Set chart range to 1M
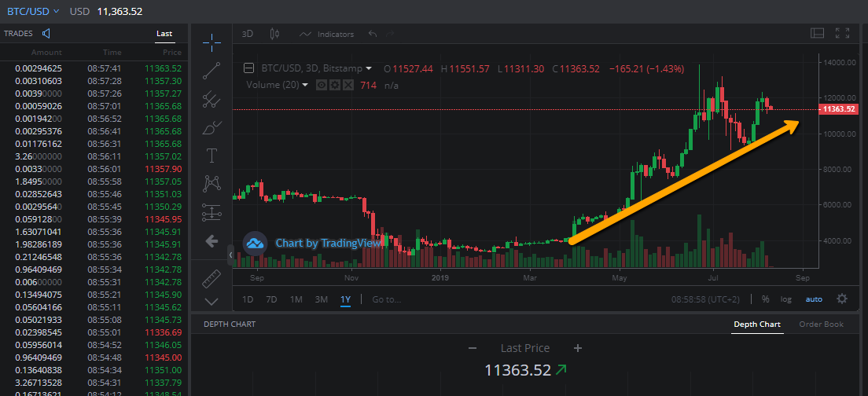The width and height of the screenshot is (868, 396). tap(296, 299)
